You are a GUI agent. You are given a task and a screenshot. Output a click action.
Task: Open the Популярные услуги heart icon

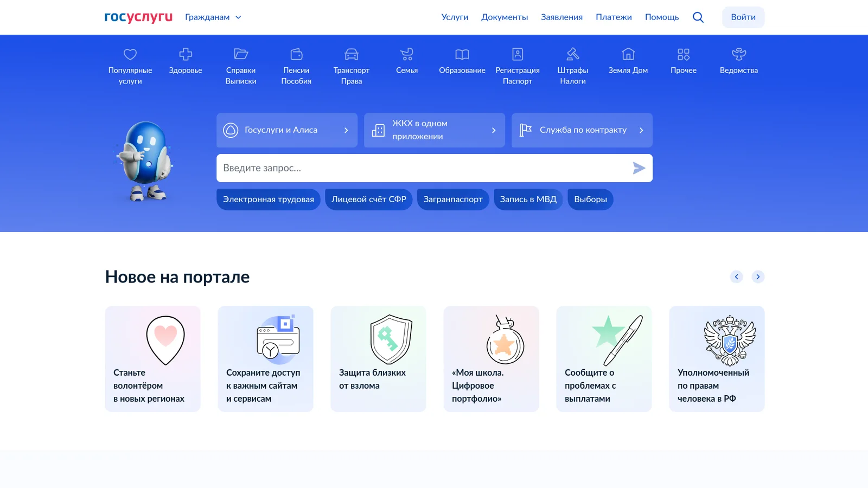(x=130, y=54)
